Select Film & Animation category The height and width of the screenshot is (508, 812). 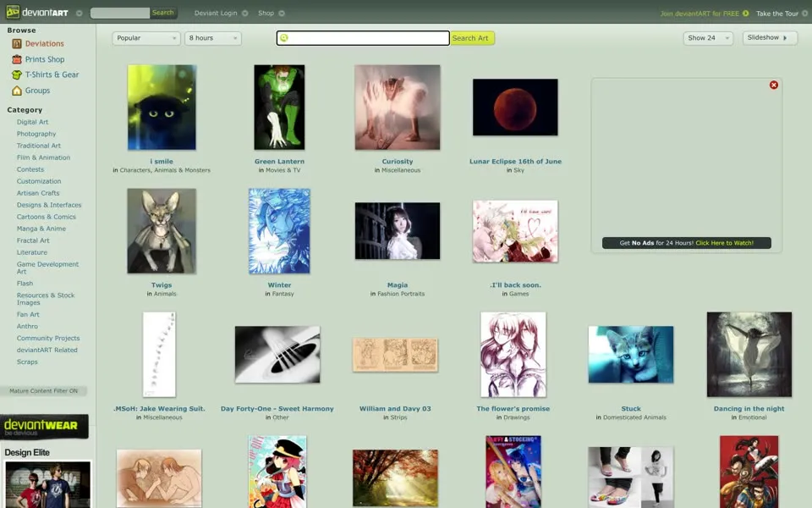(43, 157)
